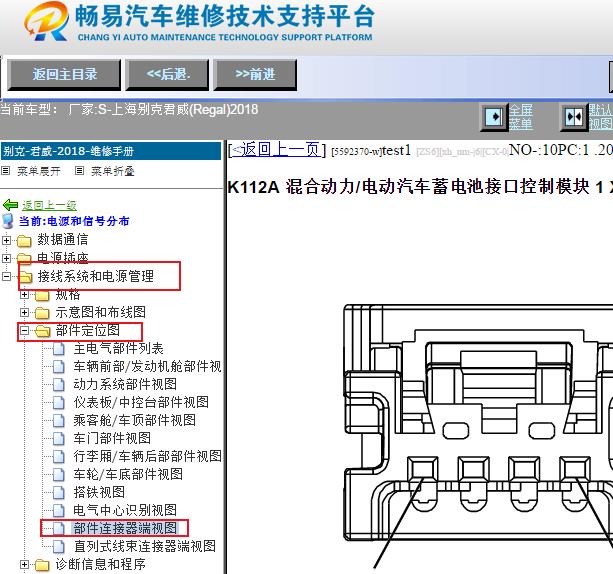Screen dimensions: 613x574
Task: Click the 当前:电源和信号分布 computer icon
Action: (8, 221)
